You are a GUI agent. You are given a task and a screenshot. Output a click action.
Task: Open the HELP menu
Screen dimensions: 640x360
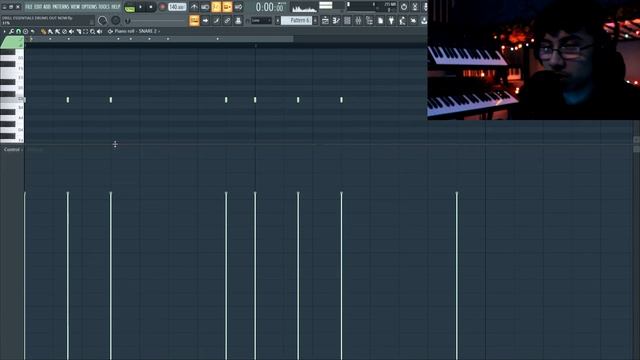click(x=116, y=7)
